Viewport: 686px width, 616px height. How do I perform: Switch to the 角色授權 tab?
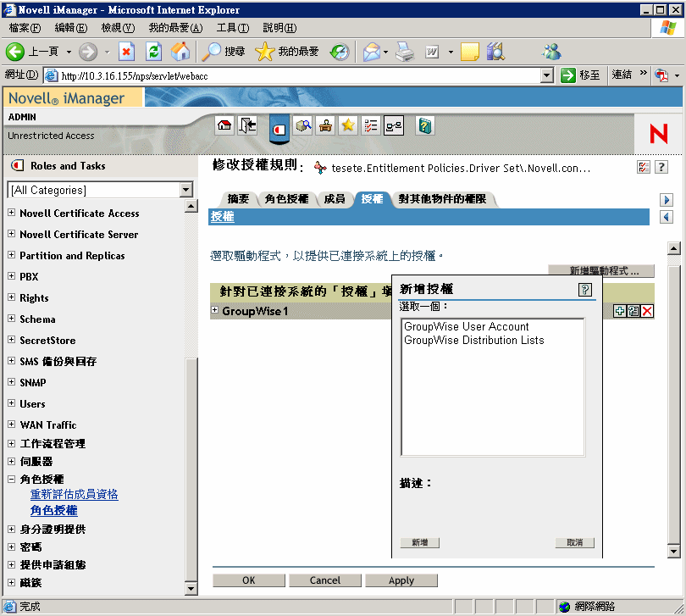[286, 199]
